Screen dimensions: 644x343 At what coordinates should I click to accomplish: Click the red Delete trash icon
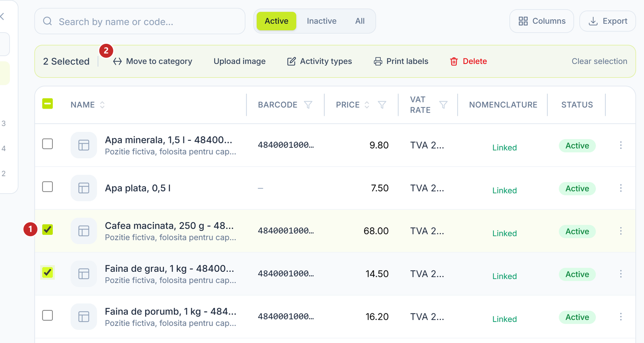click(x=454, y=61)
